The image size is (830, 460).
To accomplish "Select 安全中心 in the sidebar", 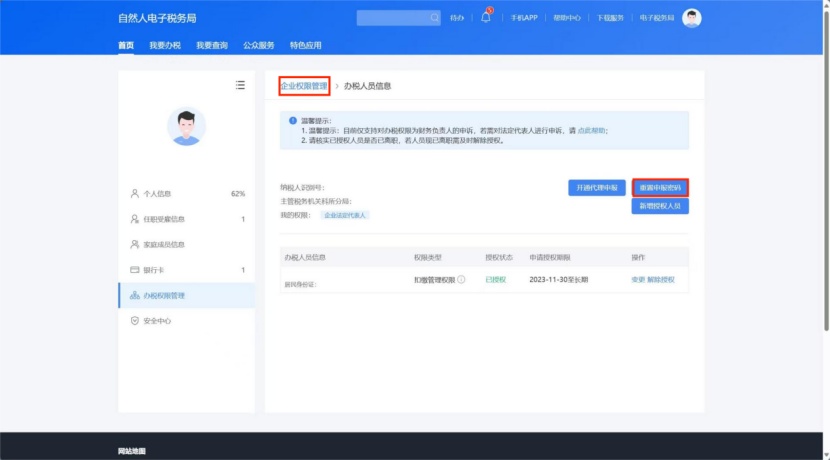I will [x=186, y=321].
